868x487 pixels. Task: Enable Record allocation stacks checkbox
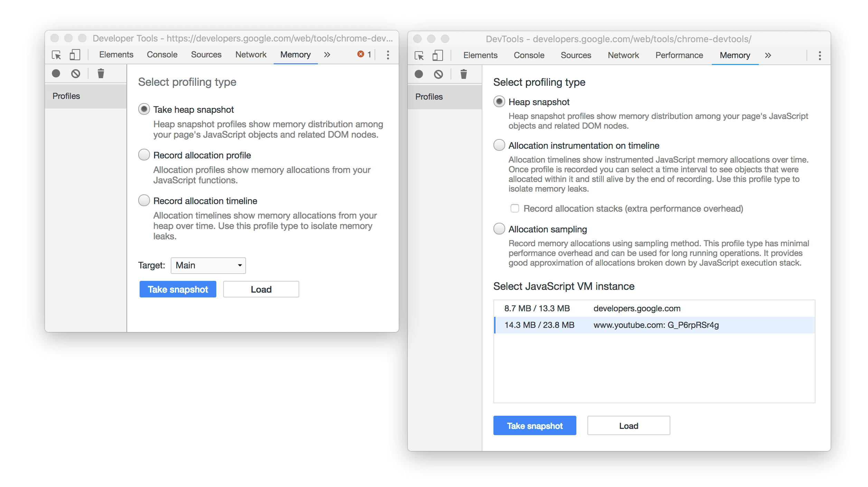click(514, 208)
